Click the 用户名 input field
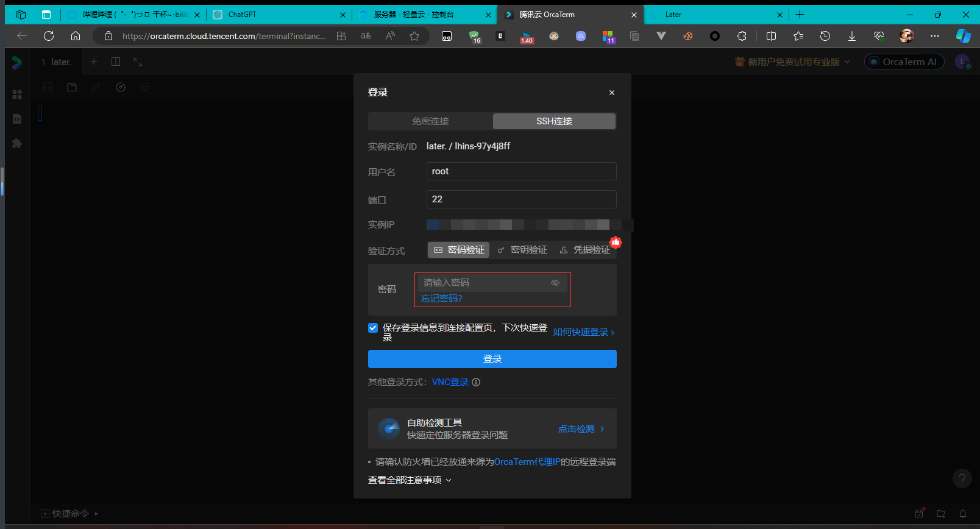980x529 pixels. coord(521,171)
